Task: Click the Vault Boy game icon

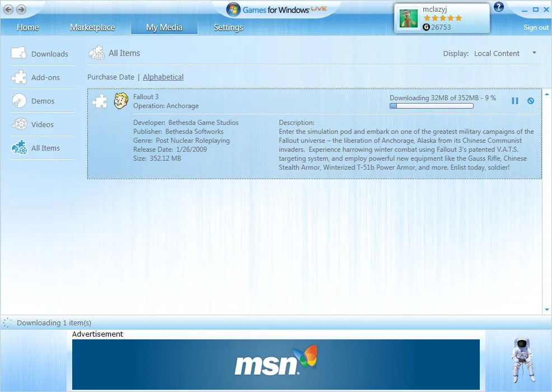Action: pos(121,101)
